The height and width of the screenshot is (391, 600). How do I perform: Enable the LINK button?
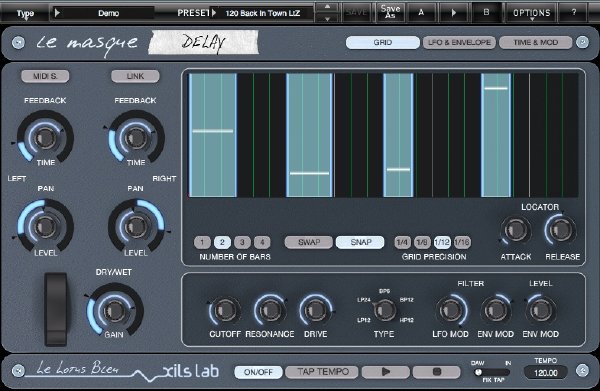coord(135,76)
